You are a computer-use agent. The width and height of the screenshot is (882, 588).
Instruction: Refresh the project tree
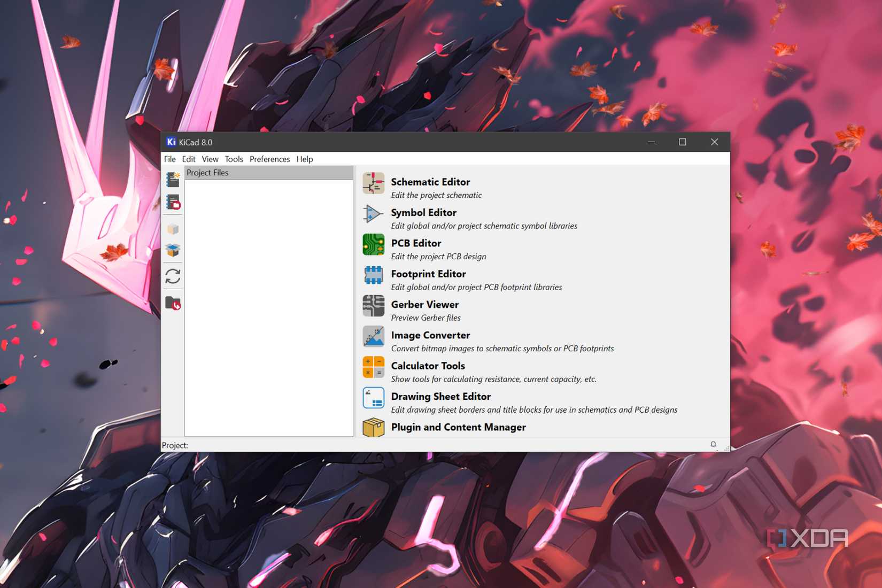173,276
